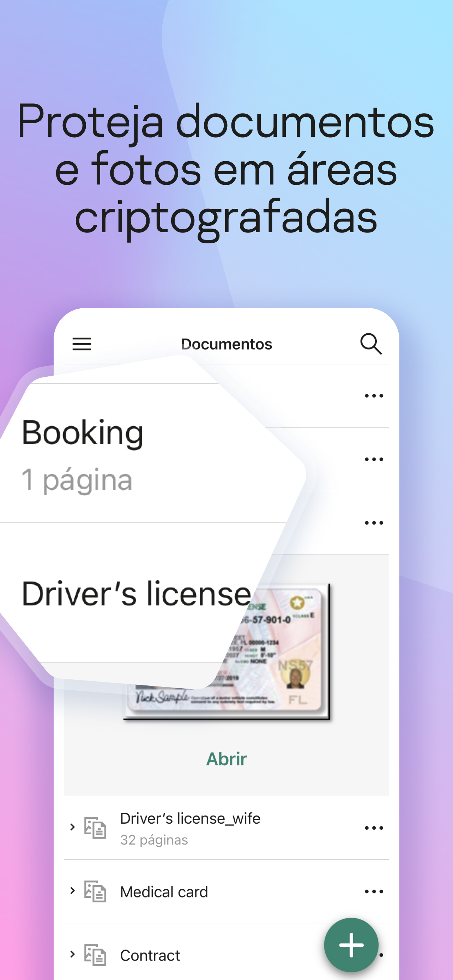The width and height of the screenshot is (453, 980).
Task: Expand the Medical card entry
Action: click(72, 891)
